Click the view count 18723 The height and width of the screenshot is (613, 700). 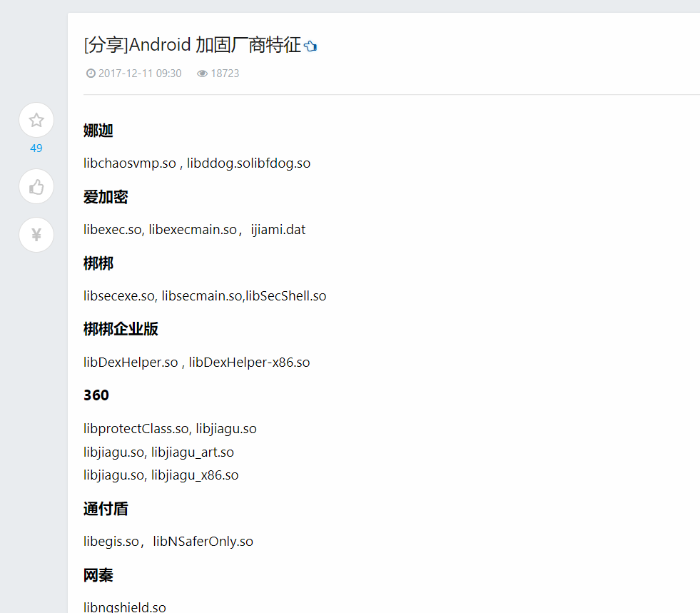225,74
